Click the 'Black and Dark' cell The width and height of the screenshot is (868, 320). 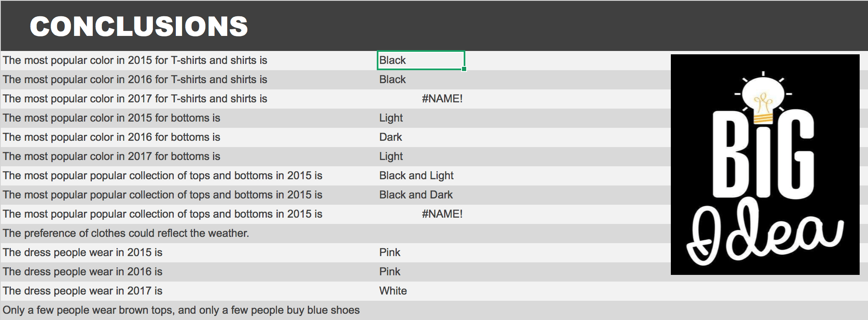click(x=416, y=195)
